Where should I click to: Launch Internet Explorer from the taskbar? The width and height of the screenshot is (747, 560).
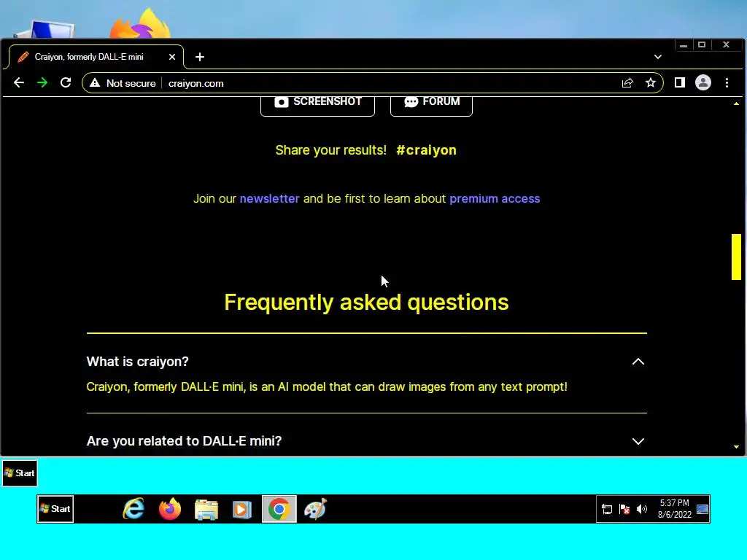[134, 508]
